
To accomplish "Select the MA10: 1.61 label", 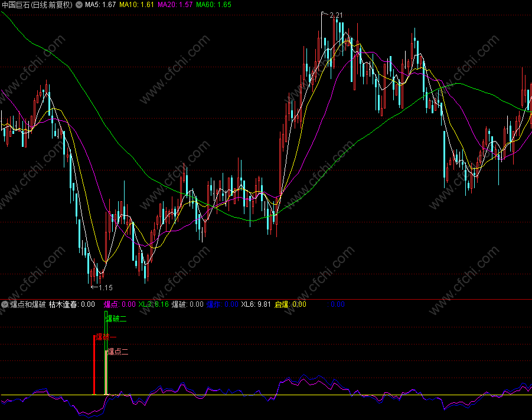I will coord(136,5).
